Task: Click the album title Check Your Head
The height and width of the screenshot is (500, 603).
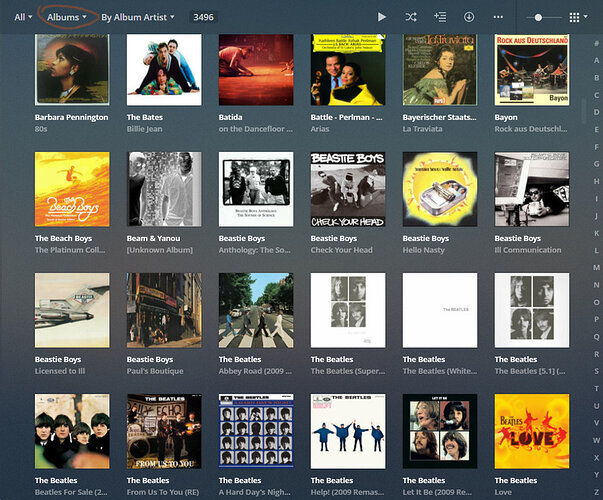Action: (341, 250)
